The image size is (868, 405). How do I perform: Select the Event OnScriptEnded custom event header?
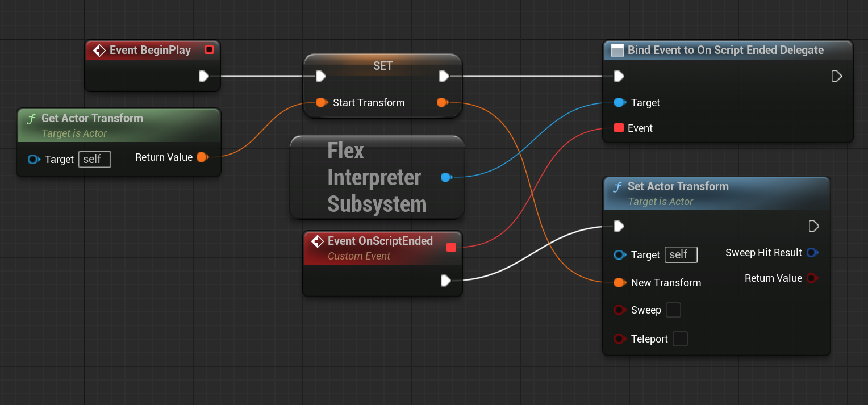click(x=379, y=241)
